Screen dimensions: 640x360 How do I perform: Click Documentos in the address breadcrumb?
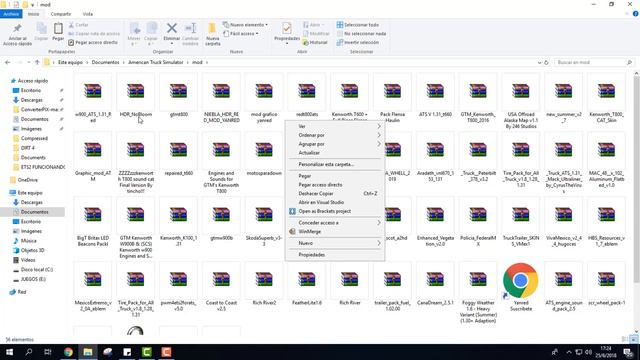(x=105, y=62)
